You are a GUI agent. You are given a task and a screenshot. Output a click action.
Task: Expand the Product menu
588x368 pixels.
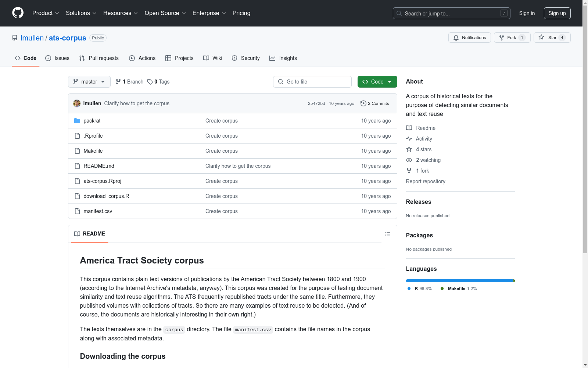(46, 13)
